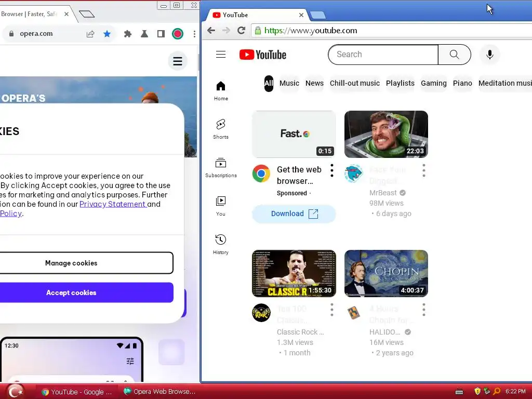532x399 pixels.
Task: Click the green padlock in YouTube address bar
Action: click(258, 31)
